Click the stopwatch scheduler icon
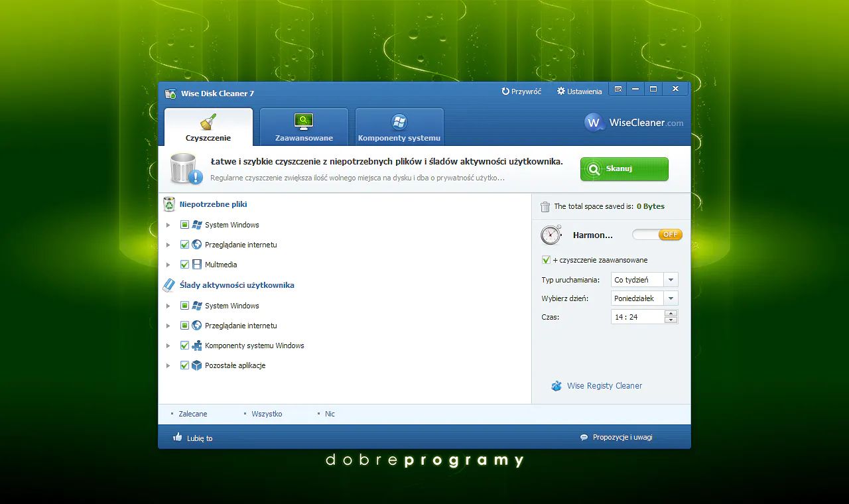Screen dimensions: 849x504 551,235
